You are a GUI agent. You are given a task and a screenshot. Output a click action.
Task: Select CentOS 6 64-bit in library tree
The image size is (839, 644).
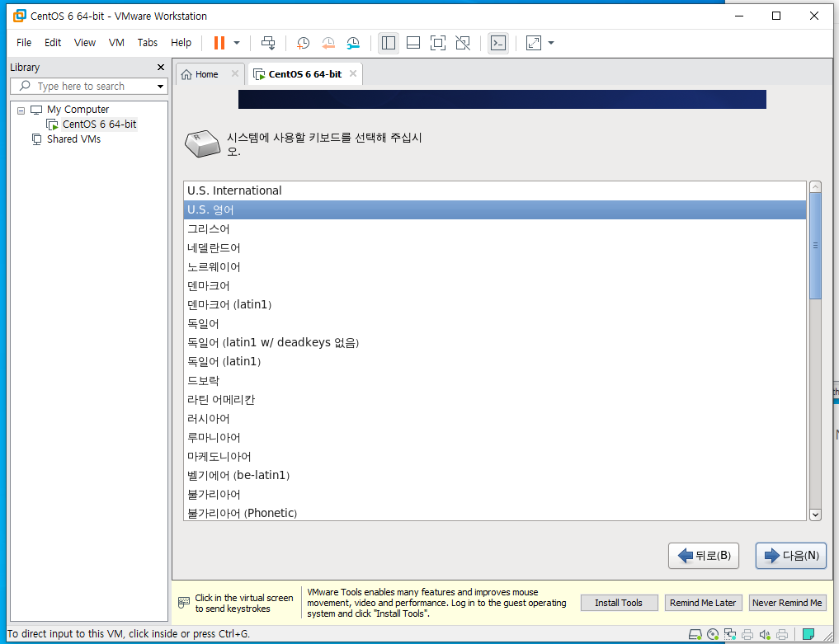pos(99,124)
